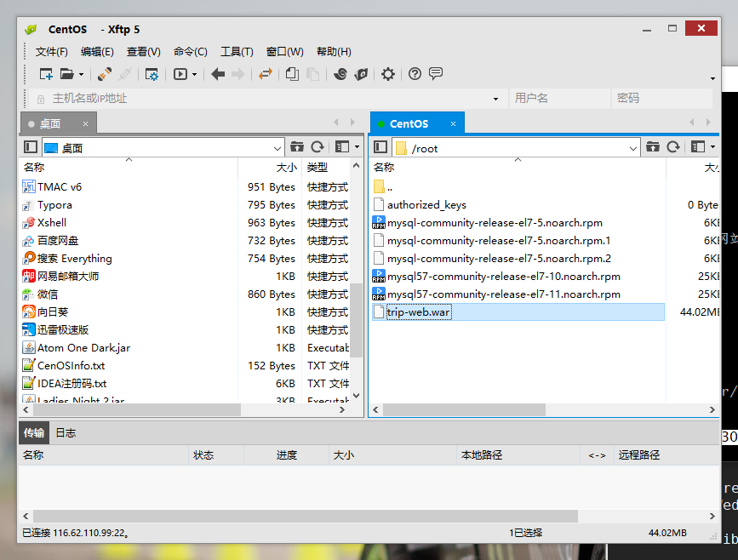Click the 向日葵 shortcut icon
The height and width of the screenshot is (560, 738).
point(29,311)
